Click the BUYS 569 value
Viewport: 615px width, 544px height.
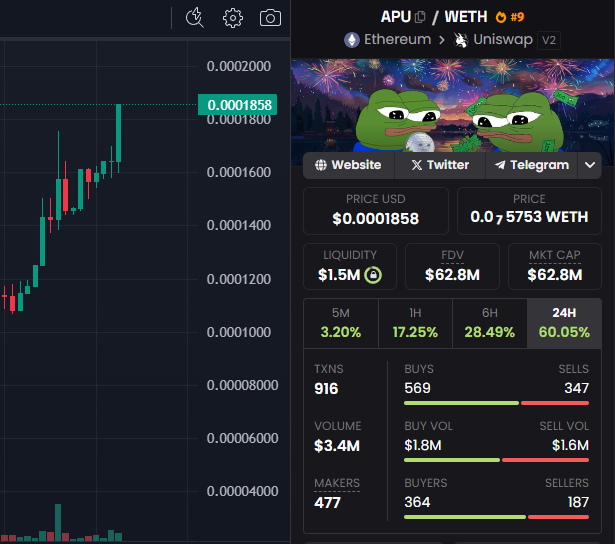pos(417,388)
